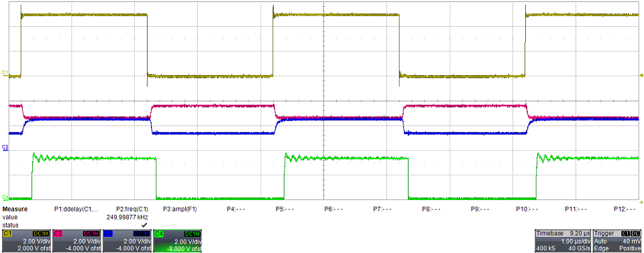Click the Auto trigger mode label
The image size is (644, 253).
point(600,241)
